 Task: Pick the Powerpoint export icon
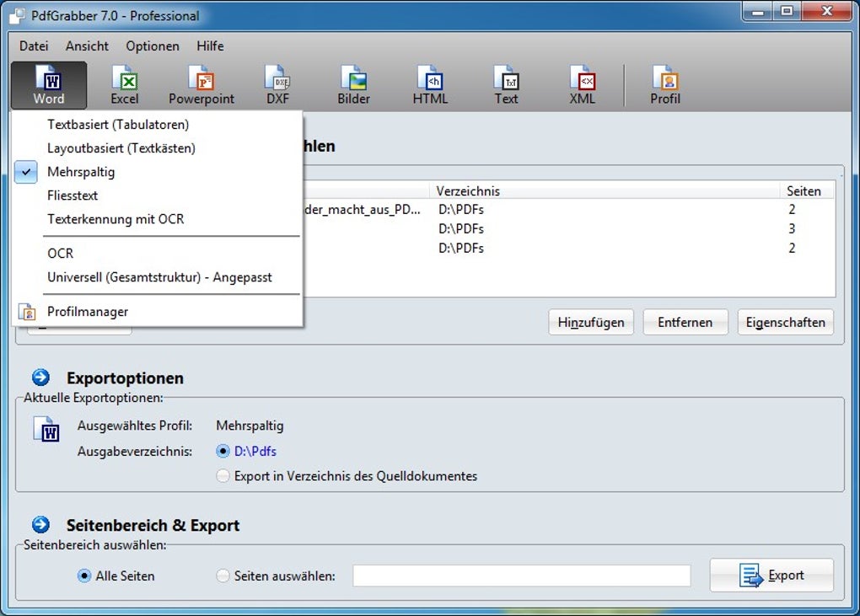click(x=202, y=85)
